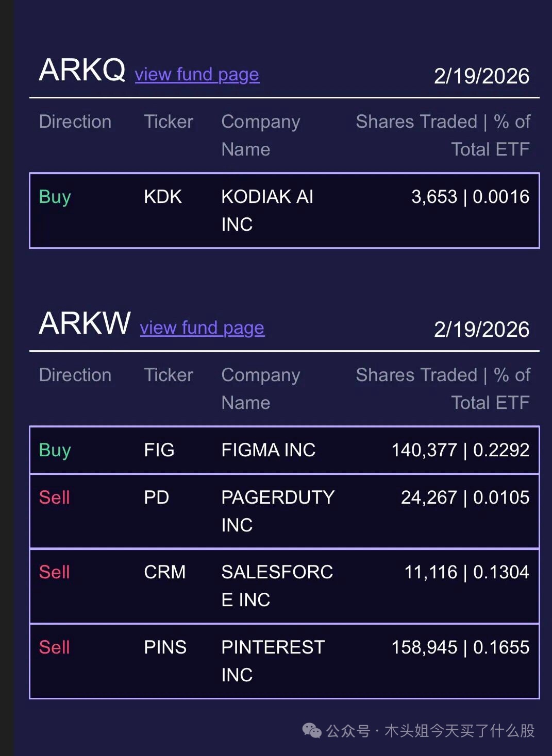The height and width of the screenshot is (756, 552).
Task: Click the 木头姐今天买了什么股 account name text
Action: pyautogui.click(x=459, y=730)
